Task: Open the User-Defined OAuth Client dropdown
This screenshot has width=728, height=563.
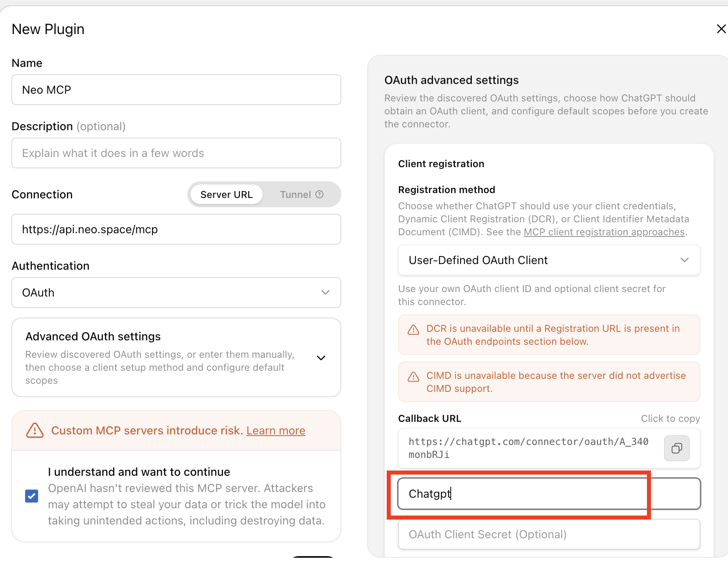Action: coord(549,260)
